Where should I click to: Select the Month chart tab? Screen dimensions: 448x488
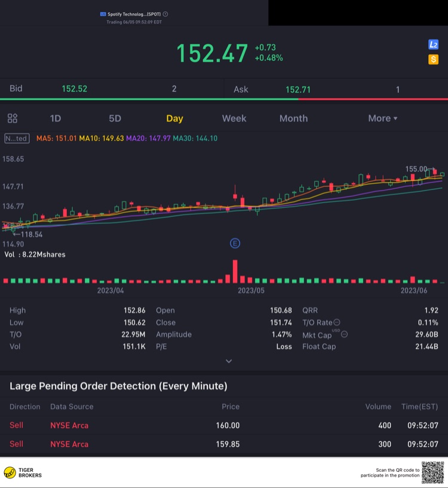(293, 118)
